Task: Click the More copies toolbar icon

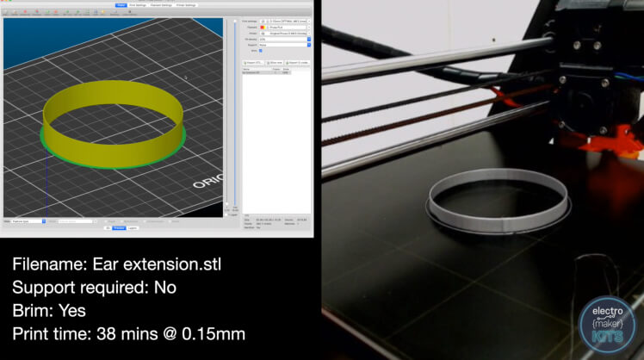Action: pos(47,12)
